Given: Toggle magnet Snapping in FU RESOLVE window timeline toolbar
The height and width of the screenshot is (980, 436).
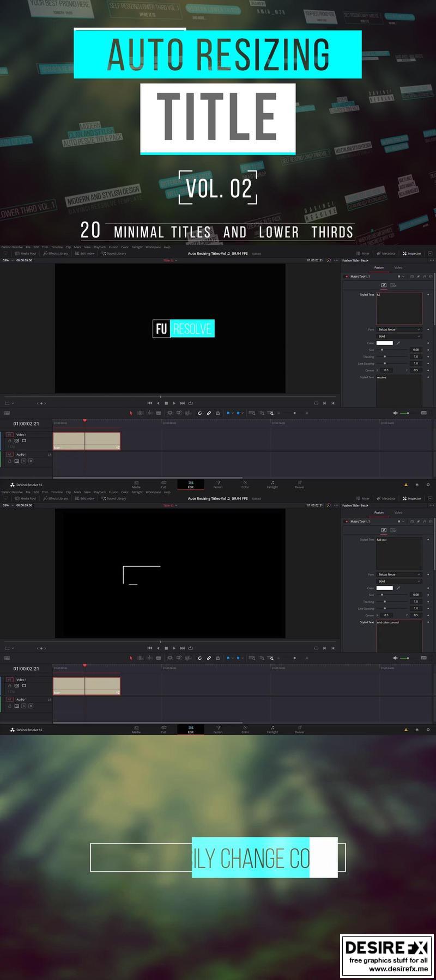Looking at the screenshot, I should [x=200, y=413].
